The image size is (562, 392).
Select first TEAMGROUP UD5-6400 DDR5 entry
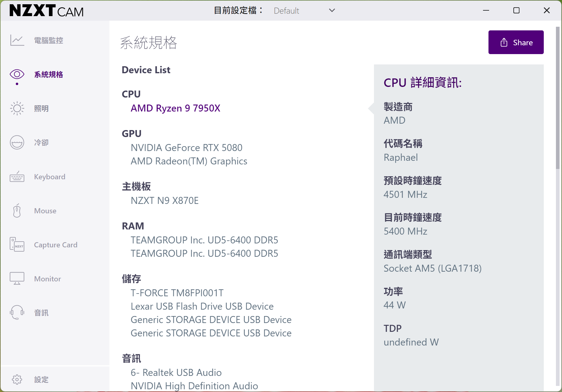pyautogui.click(x=204, y=240)
